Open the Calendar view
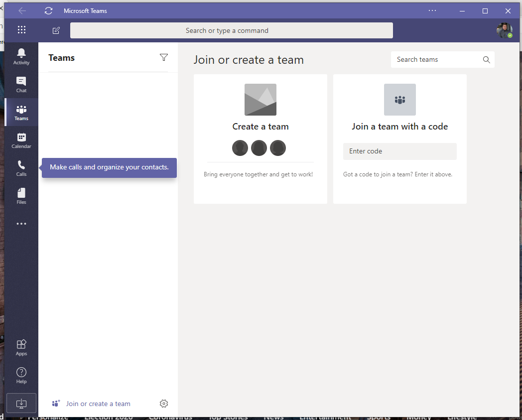The height and width of the screenshot is (420, 522). tap(21, 140)
